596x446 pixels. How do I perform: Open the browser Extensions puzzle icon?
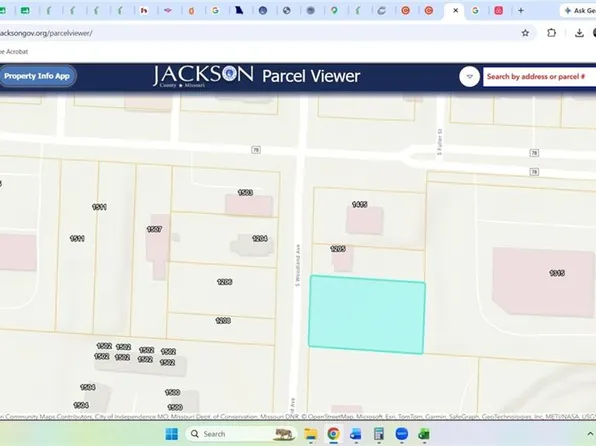552,33
